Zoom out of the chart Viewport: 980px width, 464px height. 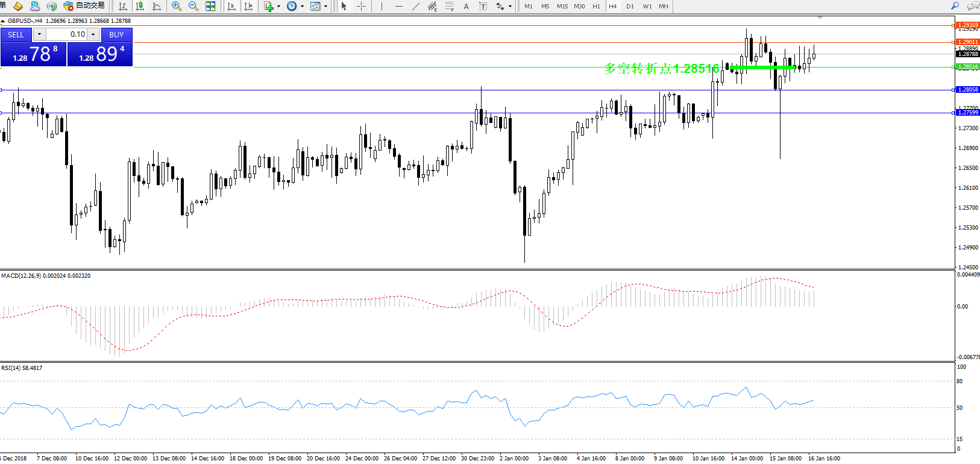pos(193,6)
